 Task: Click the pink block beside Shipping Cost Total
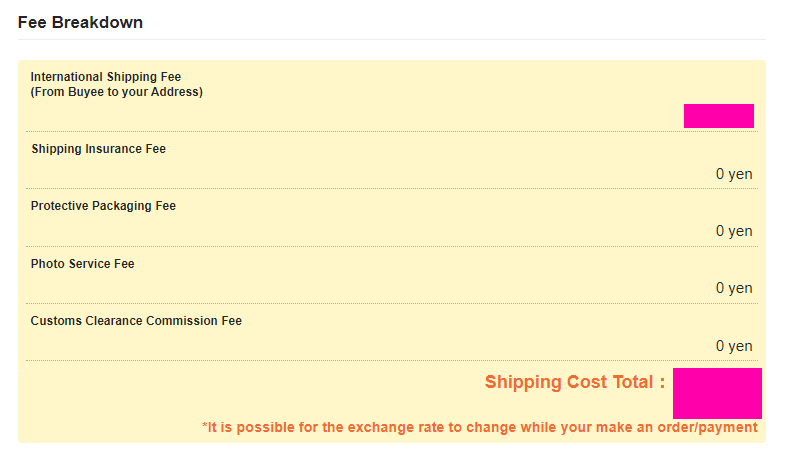click(x=717, y=393)
